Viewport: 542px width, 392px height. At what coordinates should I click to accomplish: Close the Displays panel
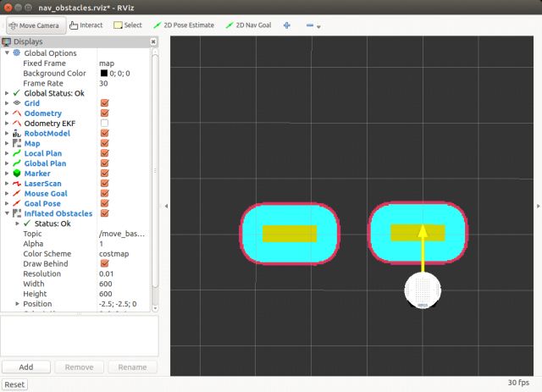tap(153, 41)
